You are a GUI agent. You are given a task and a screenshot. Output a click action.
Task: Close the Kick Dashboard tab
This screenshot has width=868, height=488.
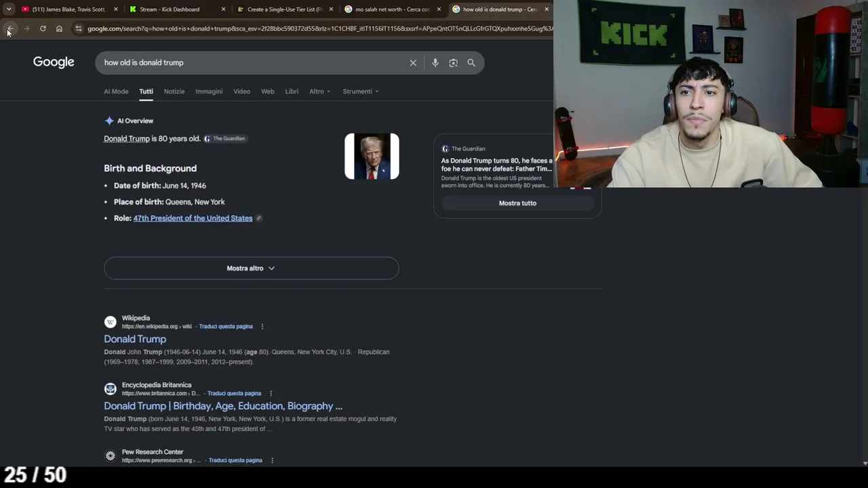coord(223,9)
